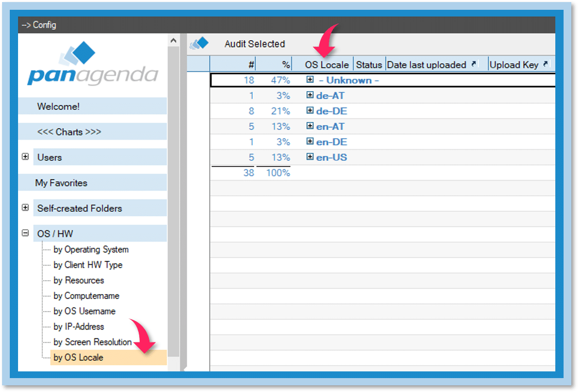Expand the Unknown locale group
578x392 pixels.
310,80
